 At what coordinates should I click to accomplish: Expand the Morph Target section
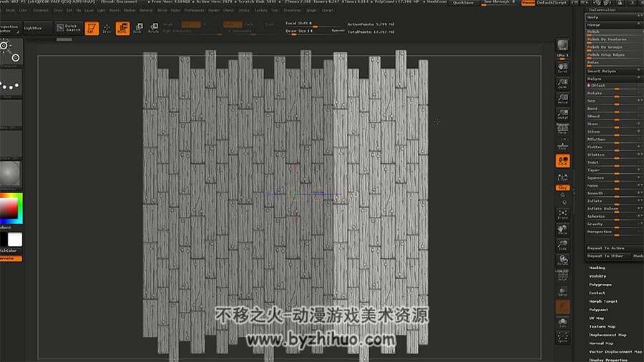click(603, 301)
